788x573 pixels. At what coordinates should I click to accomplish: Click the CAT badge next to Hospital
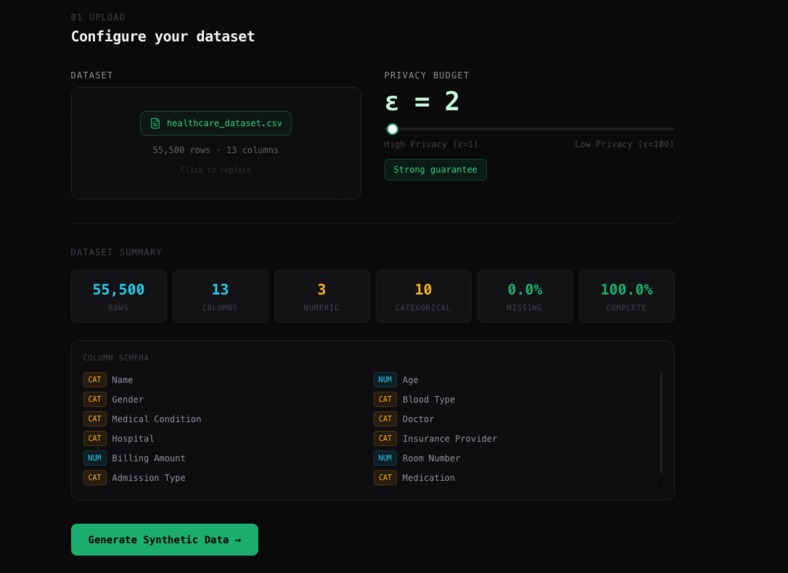94,438
